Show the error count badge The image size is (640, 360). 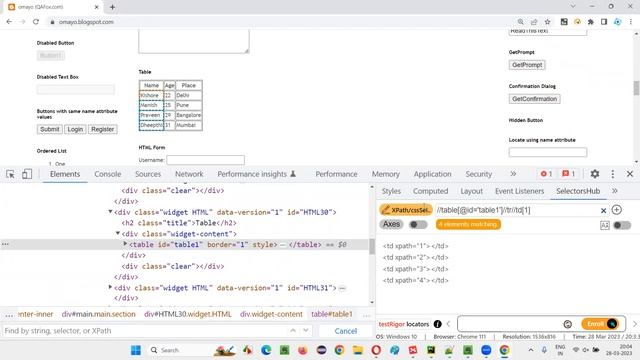(546, 174)
